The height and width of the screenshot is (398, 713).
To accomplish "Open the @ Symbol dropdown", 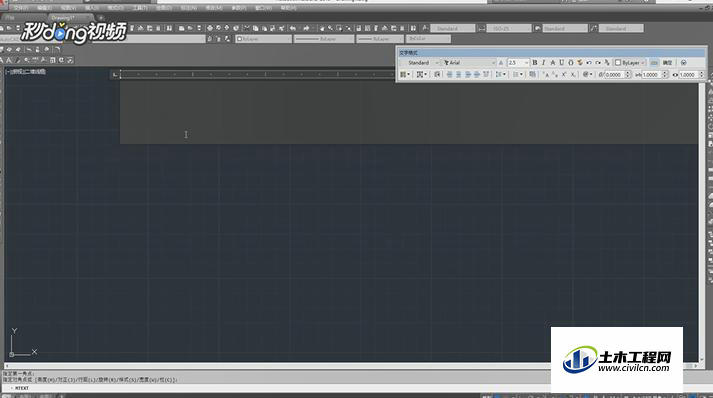I will click(x=587, y=75).
